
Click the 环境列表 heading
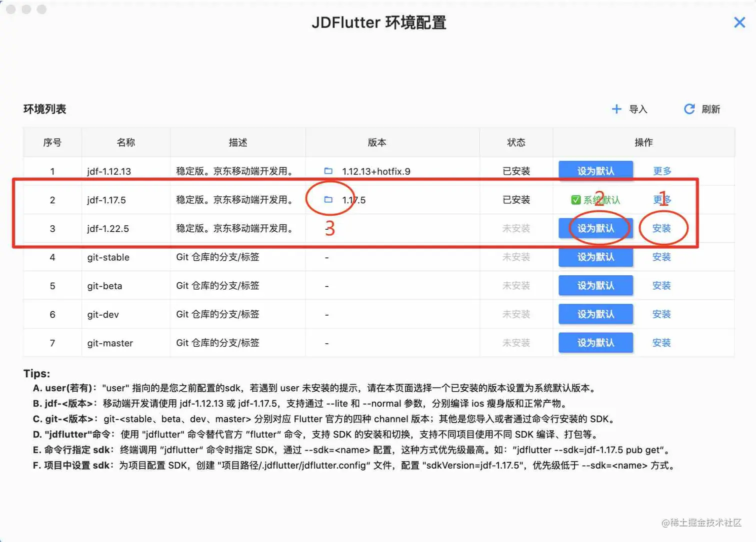[x=45, y=109]
